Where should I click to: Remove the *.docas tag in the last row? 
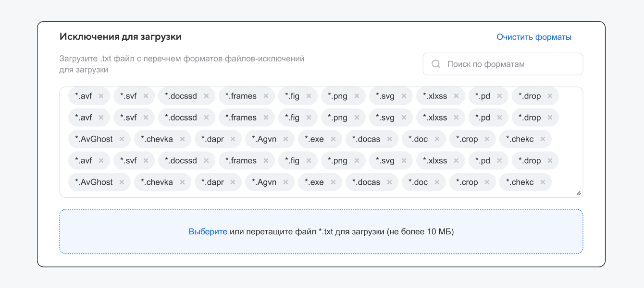(389, 182)
